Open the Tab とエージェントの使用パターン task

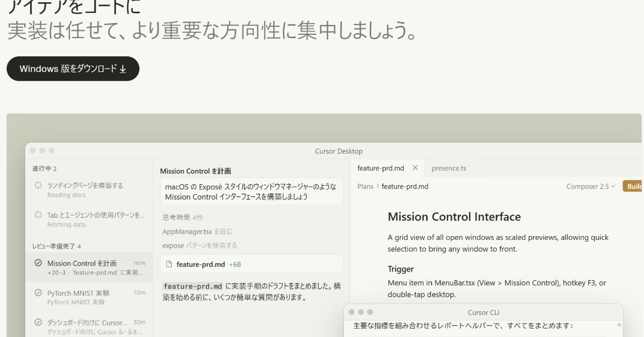(89, 219)
